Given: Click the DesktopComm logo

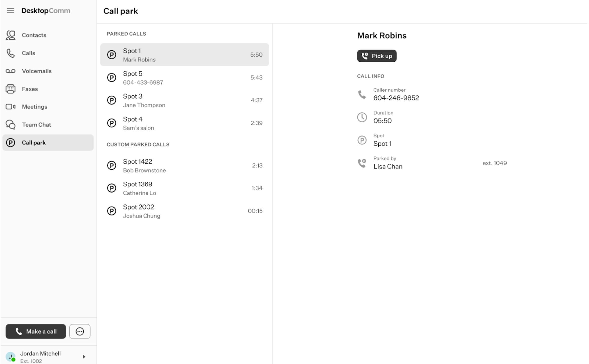Looking at the screenshot, I should [46, 11].
